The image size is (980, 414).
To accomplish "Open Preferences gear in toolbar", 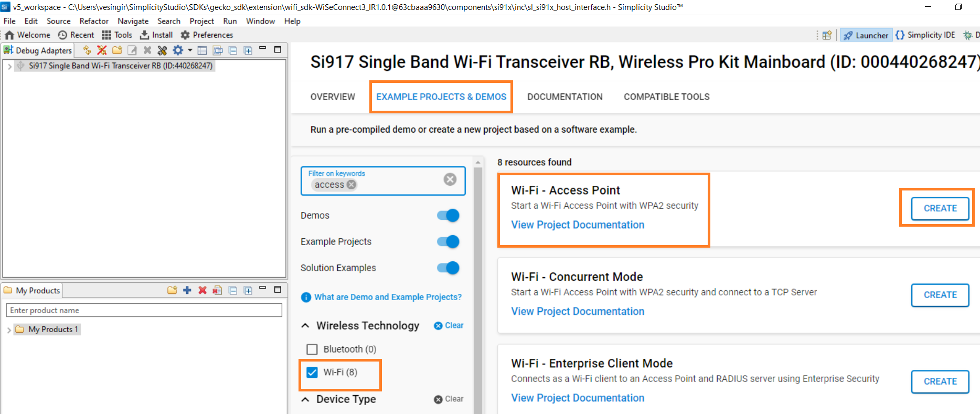I will 185,35.
